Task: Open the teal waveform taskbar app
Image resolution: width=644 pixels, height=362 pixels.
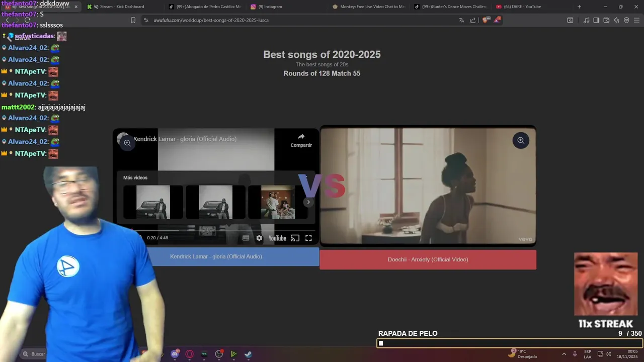Action: point(204,354)
